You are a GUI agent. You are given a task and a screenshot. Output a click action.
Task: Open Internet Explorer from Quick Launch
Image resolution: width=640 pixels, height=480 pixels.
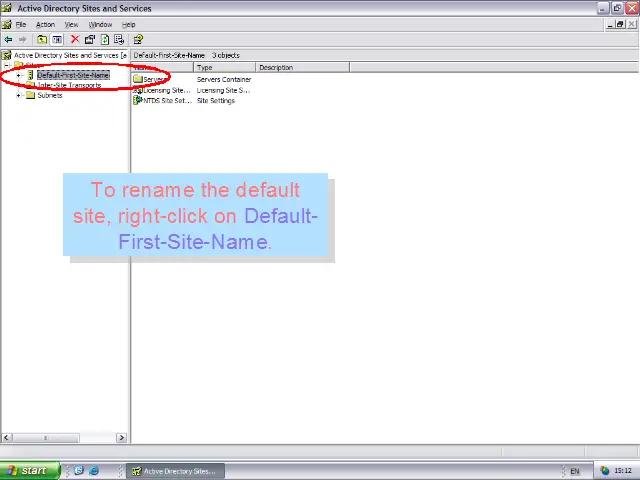pos(94,471)
